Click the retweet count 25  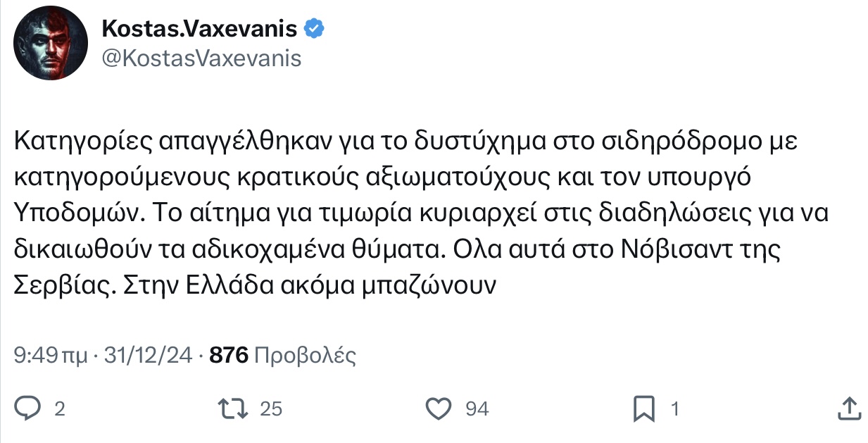(271, 408)
